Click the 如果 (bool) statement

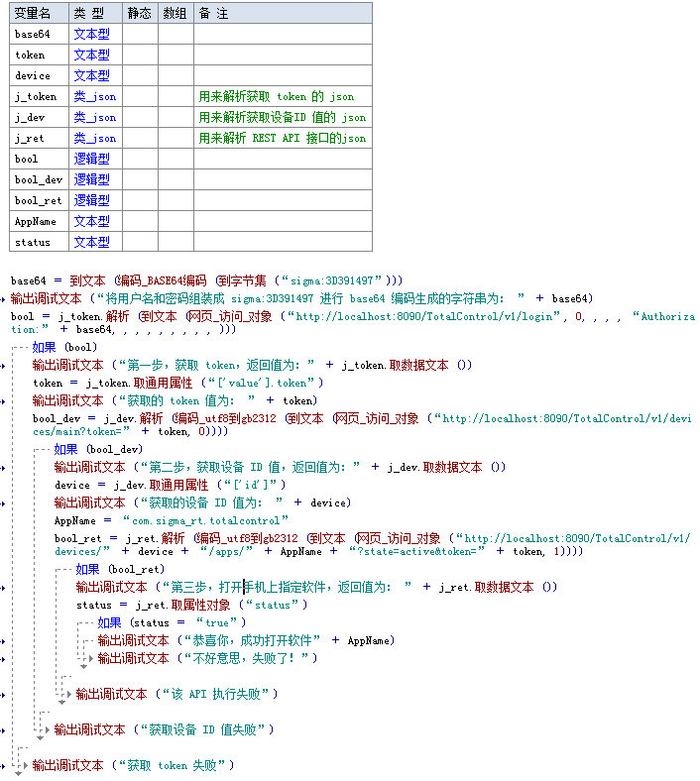click(64, 347)
